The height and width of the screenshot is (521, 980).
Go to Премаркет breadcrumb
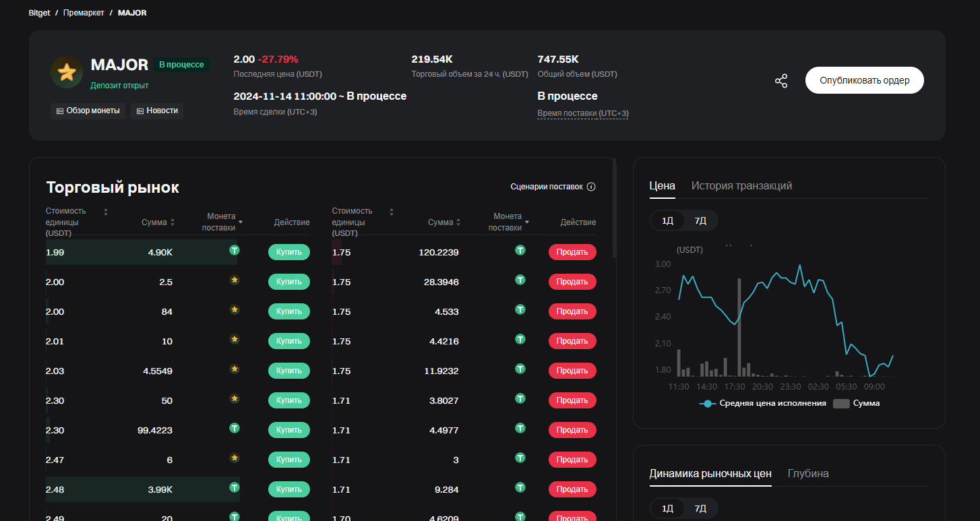84,13
